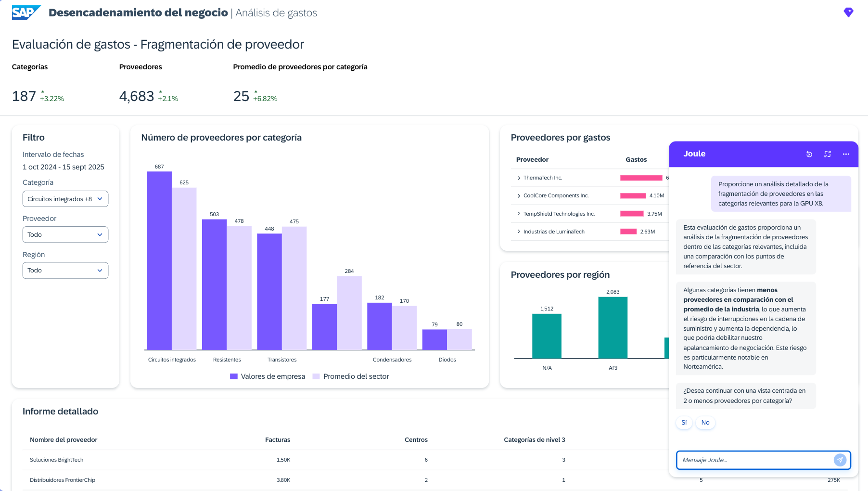Image resolution: width=868 pixels, height=491 pixels.
Task: Open the Proveedor dropdown
Action: click(x=65, y=234)
